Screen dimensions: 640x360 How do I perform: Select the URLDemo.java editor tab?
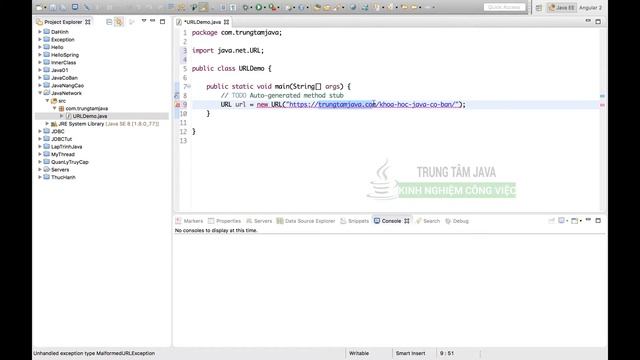[202, 22]
